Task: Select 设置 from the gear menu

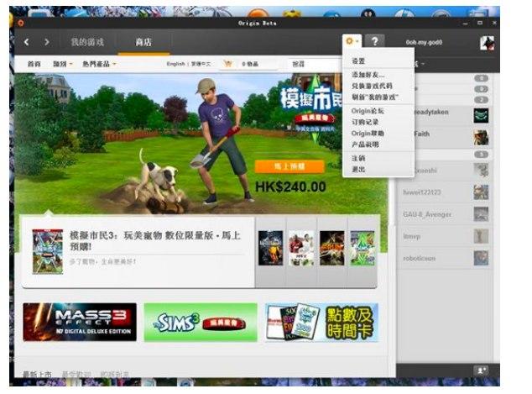Action: click(358, 61)
